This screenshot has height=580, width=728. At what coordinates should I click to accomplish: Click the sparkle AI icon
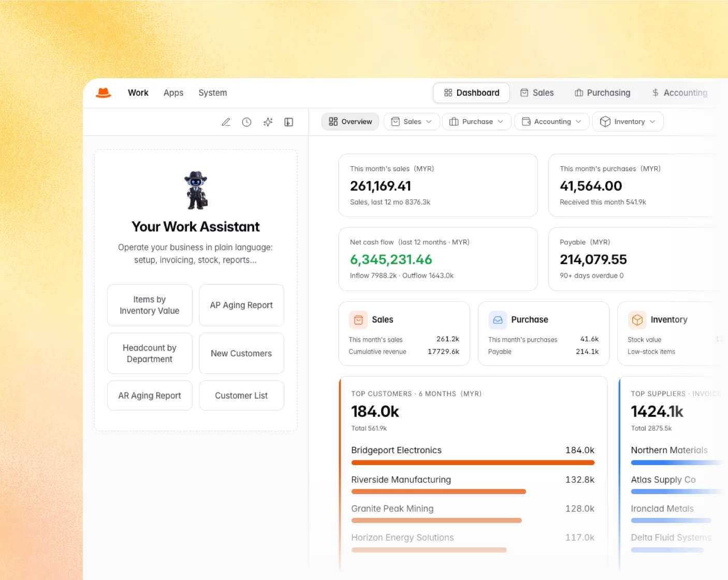click(268, 122)
